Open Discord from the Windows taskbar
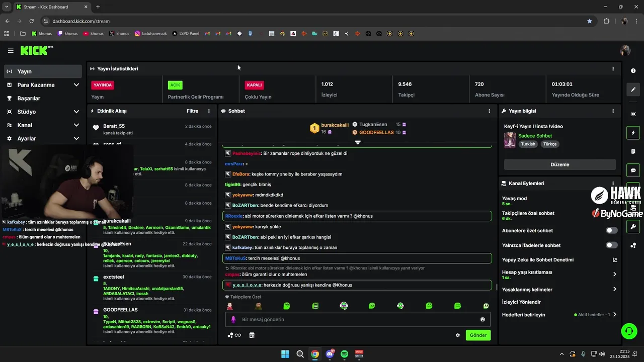 (330, 354)
